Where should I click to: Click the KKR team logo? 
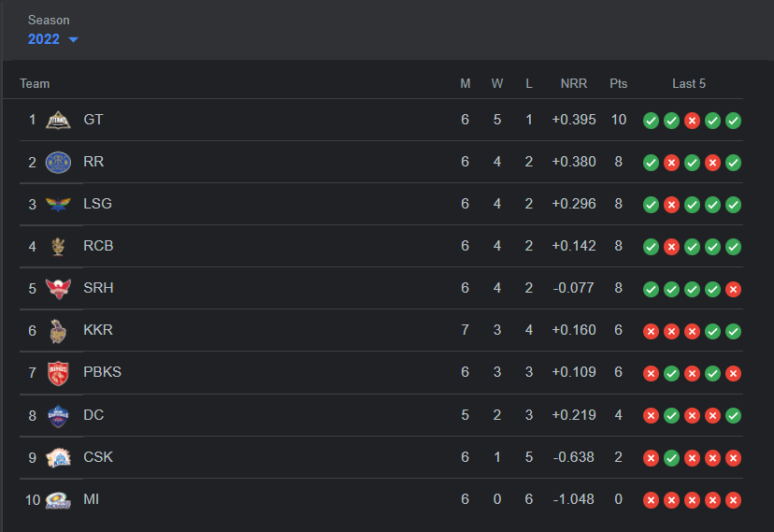click(x=59, y=330)
